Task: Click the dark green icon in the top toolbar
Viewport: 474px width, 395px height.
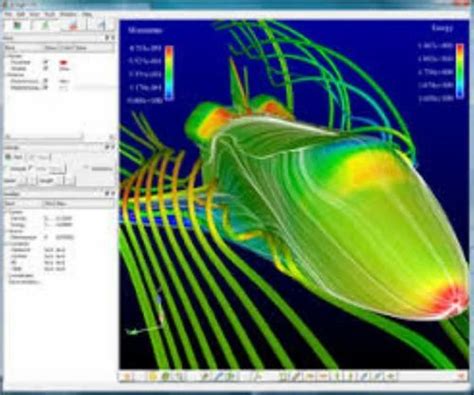Action: (17, 25)
